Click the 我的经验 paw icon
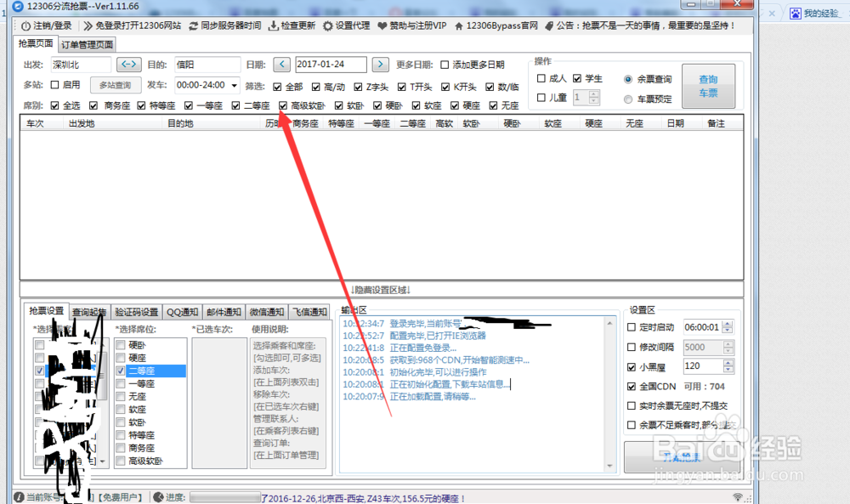Screen dimensions: 850x504 point(796,14)
